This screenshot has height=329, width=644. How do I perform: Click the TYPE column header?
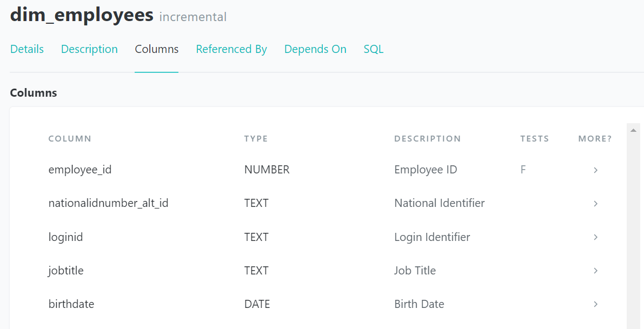[x=256, y=139]
